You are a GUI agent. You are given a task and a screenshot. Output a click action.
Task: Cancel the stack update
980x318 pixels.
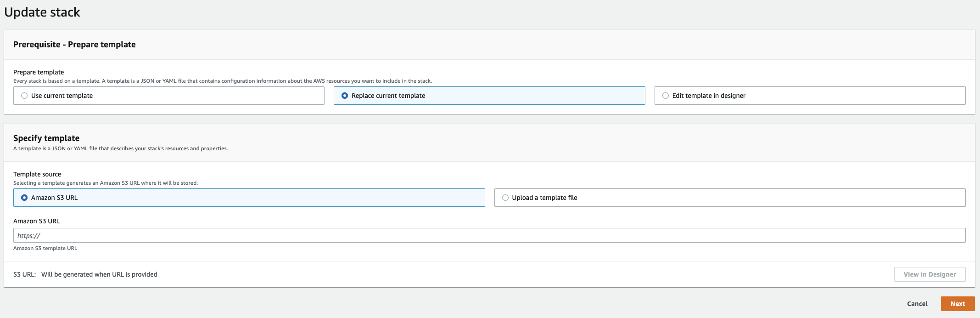(917, 304)
